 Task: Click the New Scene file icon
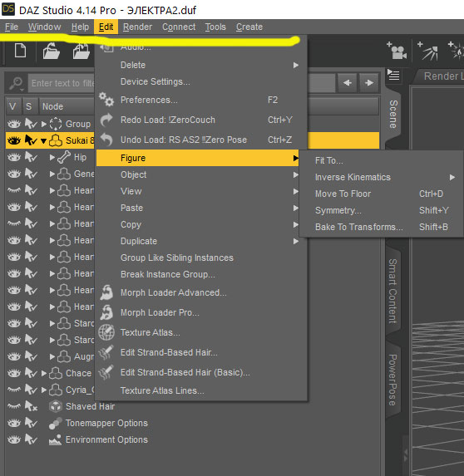pyautogui.click(x=20, y=51)
